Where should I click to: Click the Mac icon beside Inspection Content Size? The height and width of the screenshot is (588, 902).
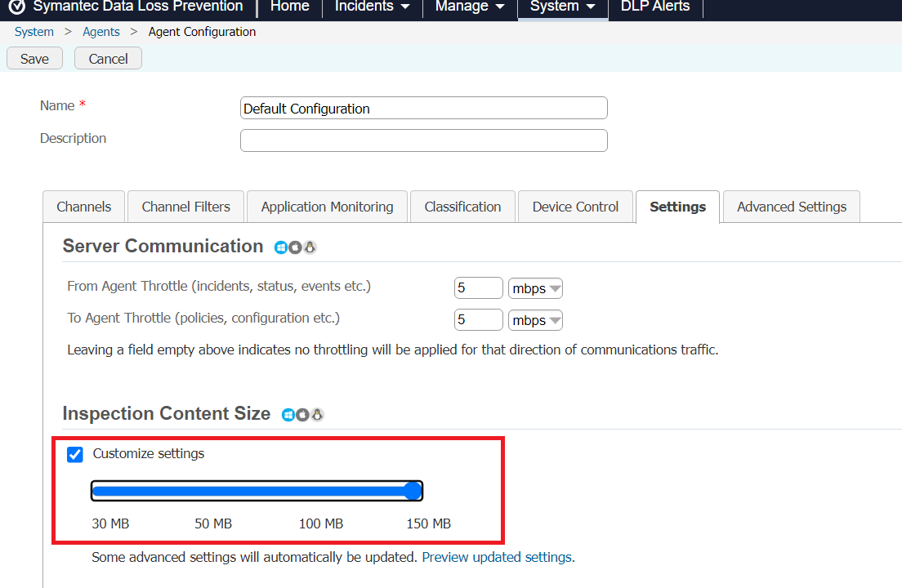click(x=302, y=415)
